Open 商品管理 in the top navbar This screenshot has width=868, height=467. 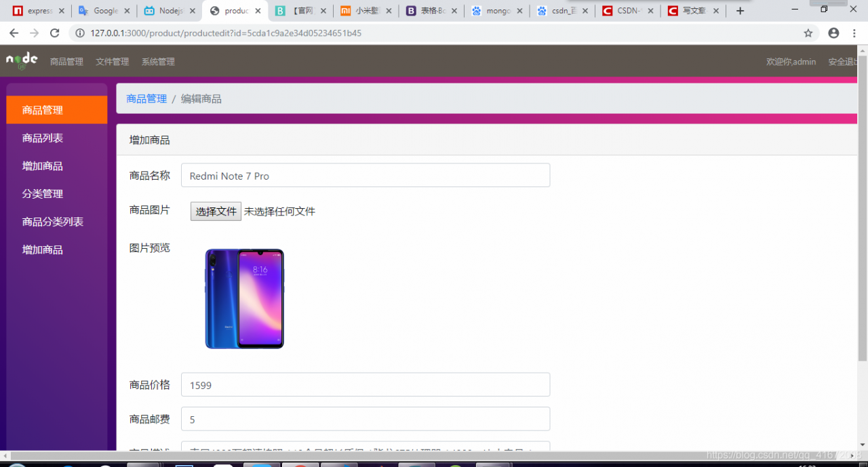(66, 62)
